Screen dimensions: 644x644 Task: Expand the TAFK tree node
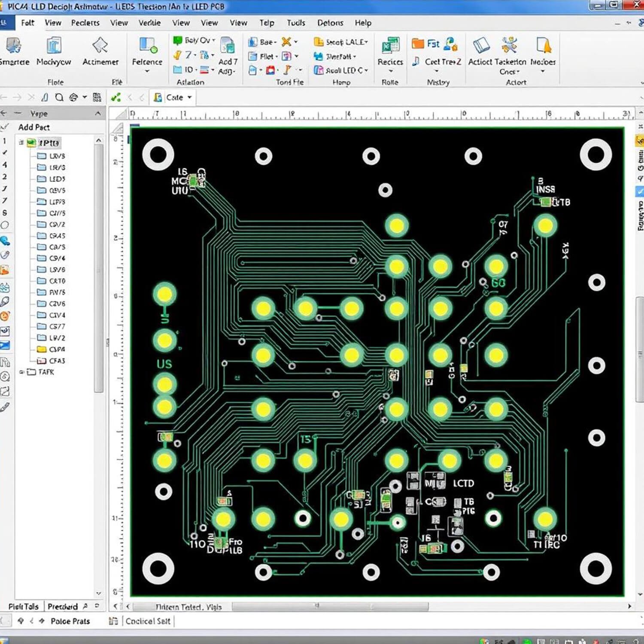coord(21,372)
